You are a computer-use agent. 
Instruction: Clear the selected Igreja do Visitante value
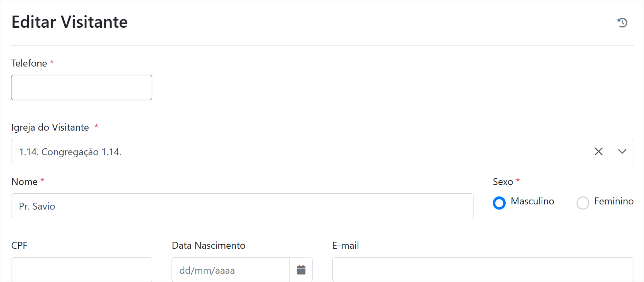click(598, 151)
